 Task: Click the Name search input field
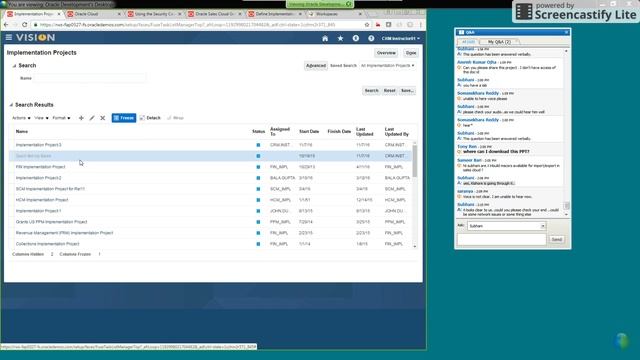click(90, 78)
